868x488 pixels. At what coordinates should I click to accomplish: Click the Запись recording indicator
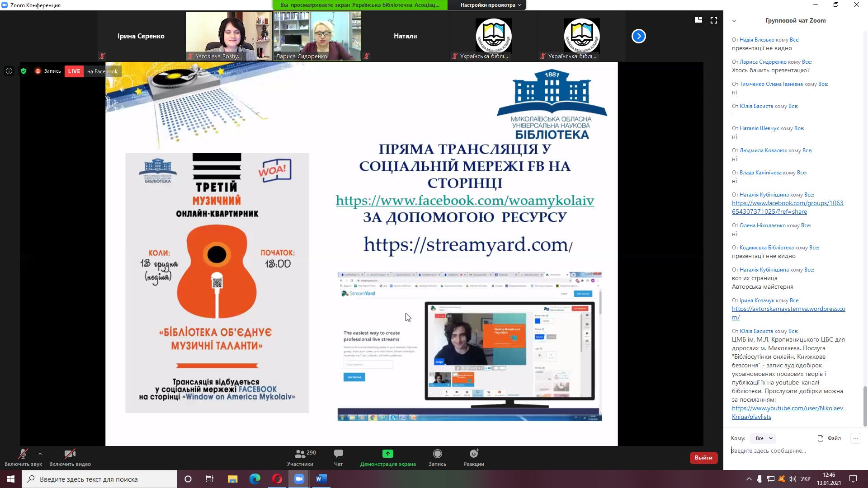(x=48, y=71)
